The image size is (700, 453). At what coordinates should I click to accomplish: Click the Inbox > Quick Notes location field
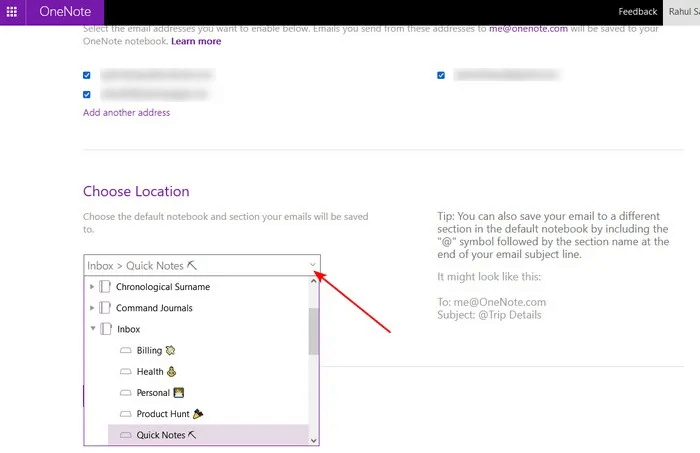202,266
